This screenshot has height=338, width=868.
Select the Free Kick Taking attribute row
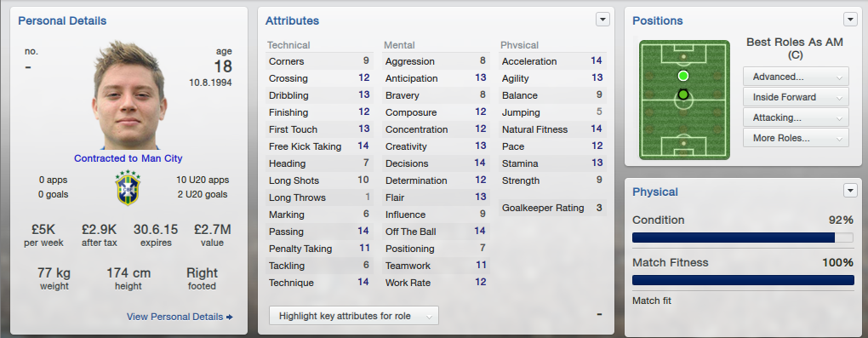click(x=319, y=146)
